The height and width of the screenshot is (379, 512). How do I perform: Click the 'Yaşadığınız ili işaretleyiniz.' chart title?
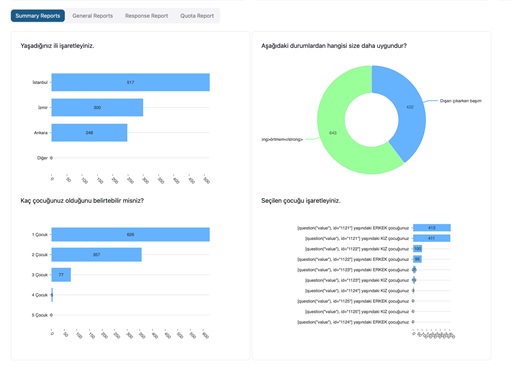[57, 46]
